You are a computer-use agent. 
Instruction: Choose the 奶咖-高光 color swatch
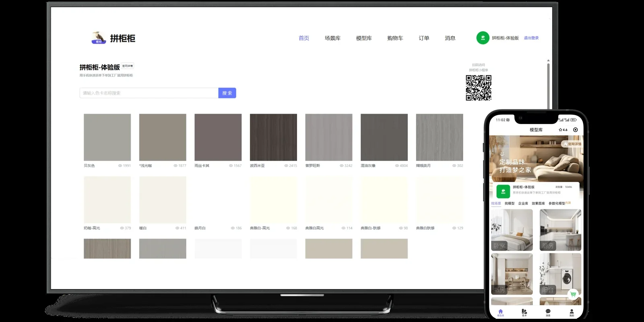tap(107, 200)
